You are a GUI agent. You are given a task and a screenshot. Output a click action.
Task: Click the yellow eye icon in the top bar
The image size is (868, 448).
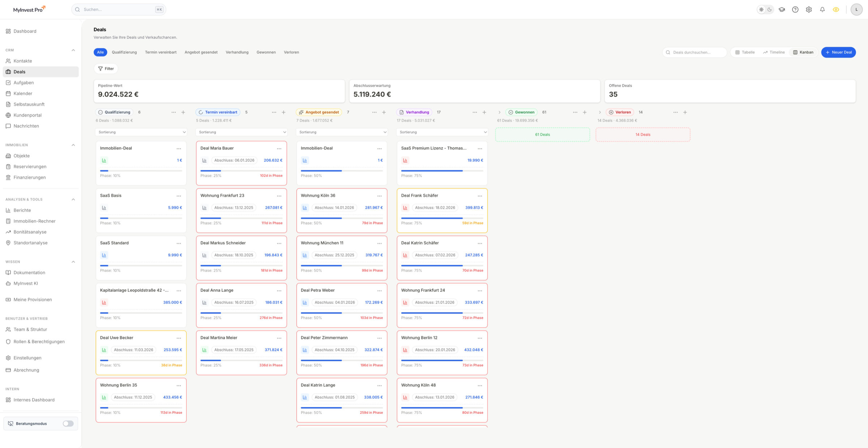836,9
